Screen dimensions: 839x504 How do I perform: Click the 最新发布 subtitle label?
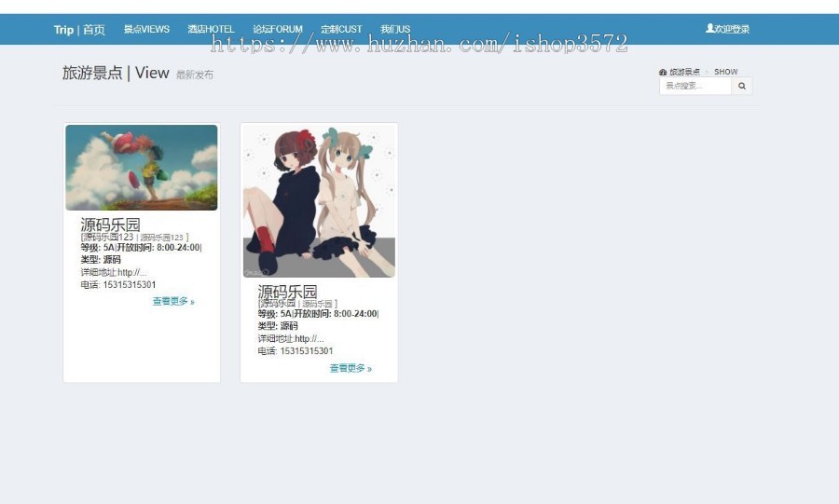tap(195, 75)
